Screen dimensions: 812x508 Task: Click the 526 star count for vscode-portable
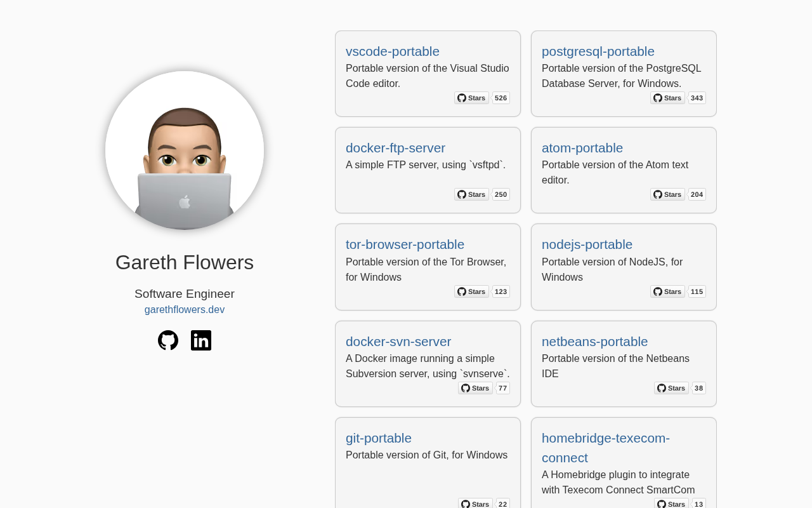click(x=501, y=98)
